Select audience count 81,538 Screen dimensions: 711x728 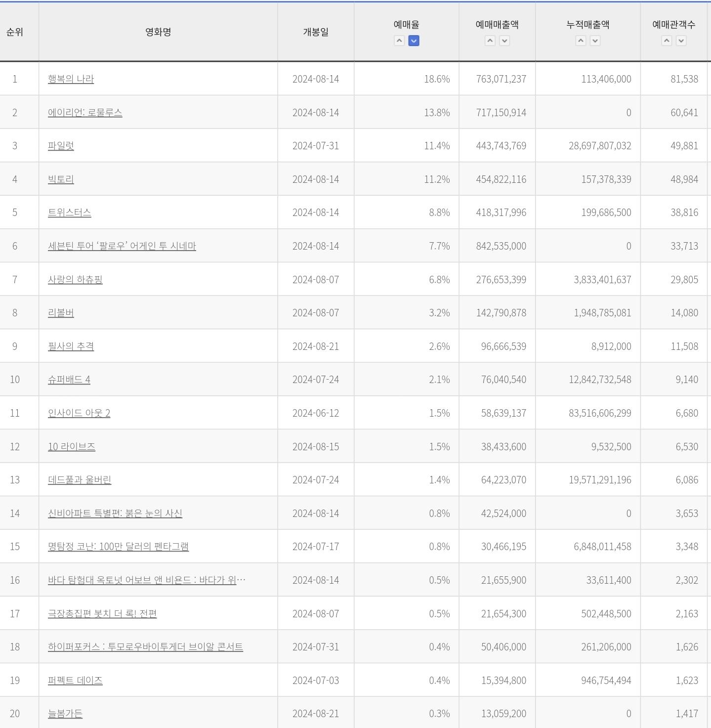pos(684,79)
